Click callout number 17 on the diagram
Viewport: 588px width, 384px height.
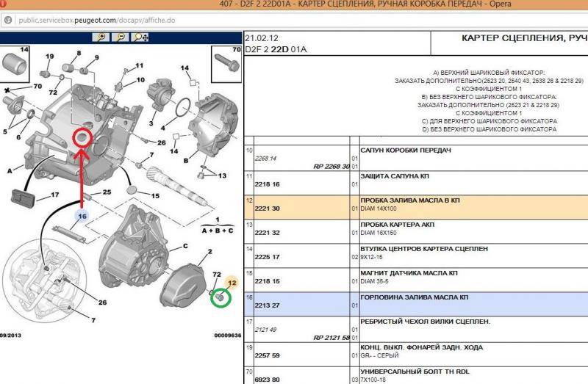coord(54,195)
